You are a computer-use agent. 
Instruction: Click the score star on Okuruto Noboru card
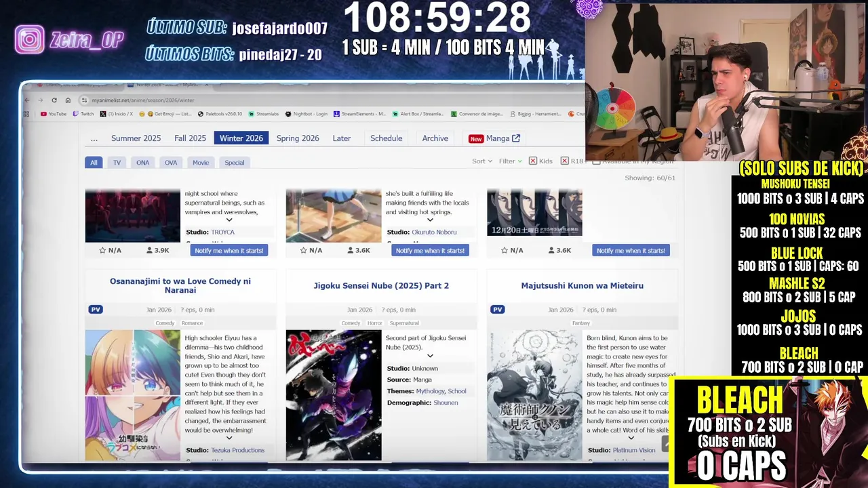click(x=304, y=250)
